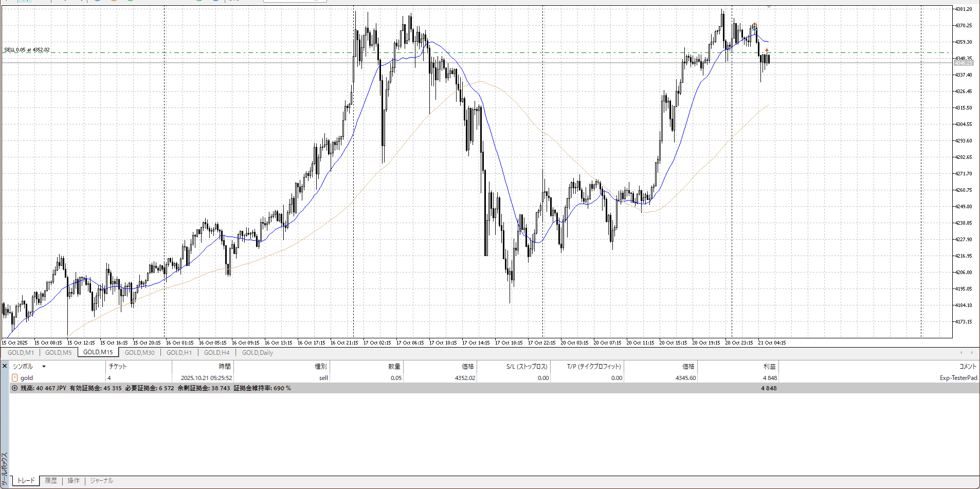
Task: Open the 履歴 history tab
Action: 51,481
